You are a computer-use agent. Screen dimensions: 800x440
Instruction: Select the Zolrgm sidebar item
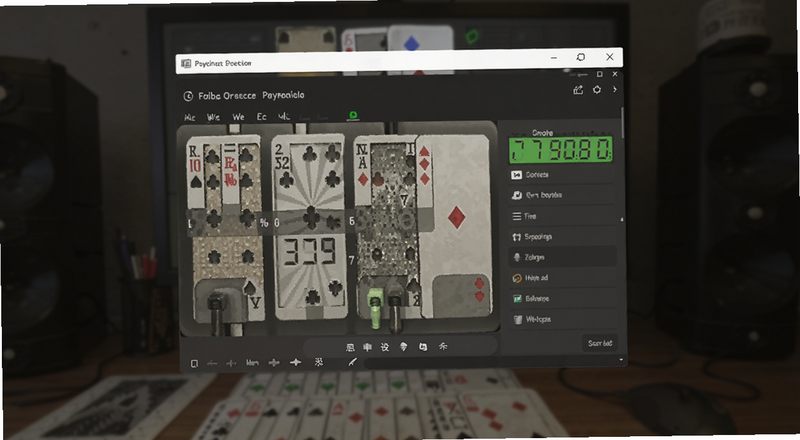point(562,257)
